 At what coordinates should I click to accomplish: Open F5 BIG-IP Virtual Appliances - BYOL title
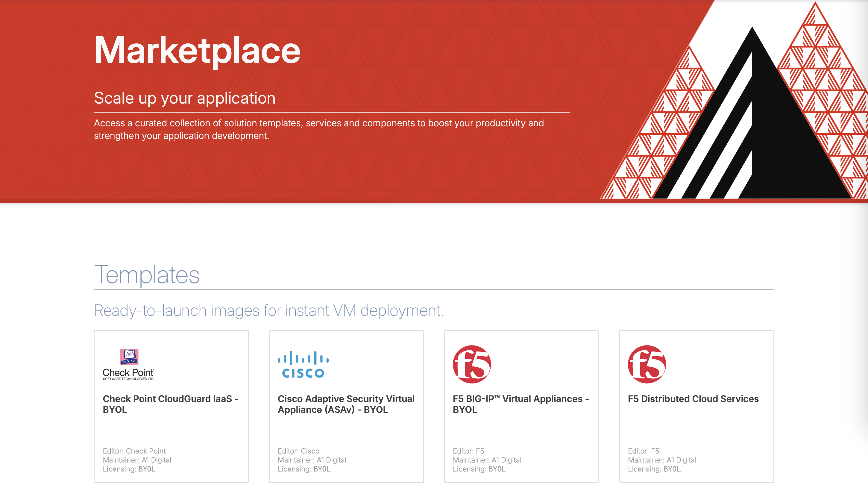pyautogui.click(x=521, y=404)
